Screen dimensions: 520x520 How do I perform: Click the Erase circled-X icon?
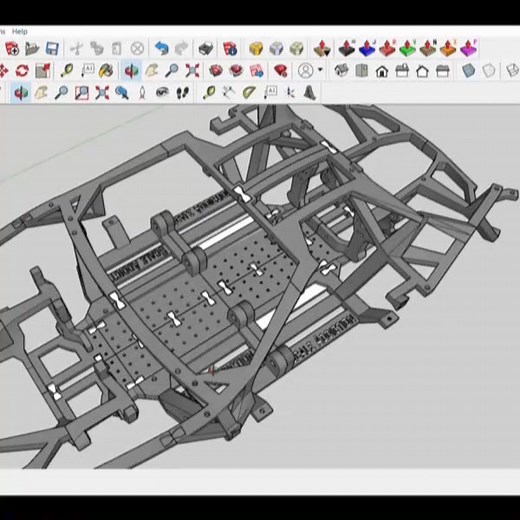[x=137, y=49]
